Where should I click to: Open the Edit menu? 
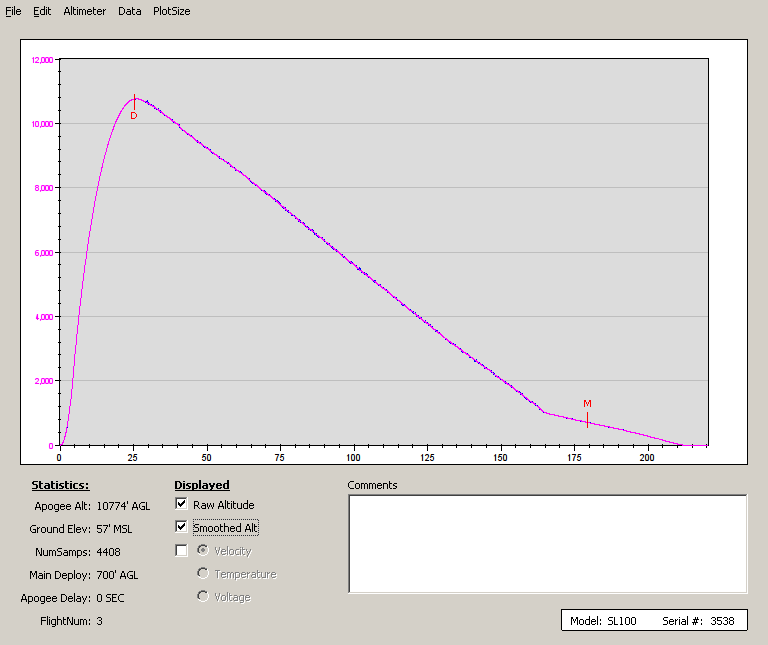point(42,11)
